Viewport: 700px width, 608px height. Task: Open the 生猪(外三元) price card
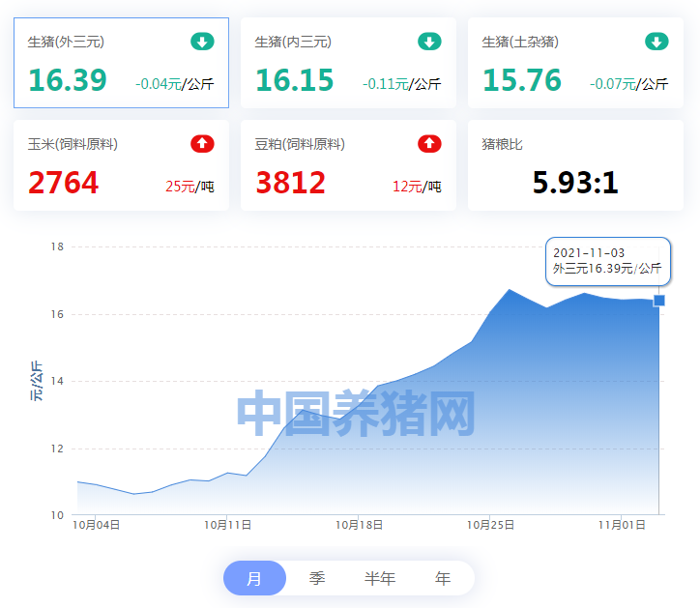pos(121,63)
